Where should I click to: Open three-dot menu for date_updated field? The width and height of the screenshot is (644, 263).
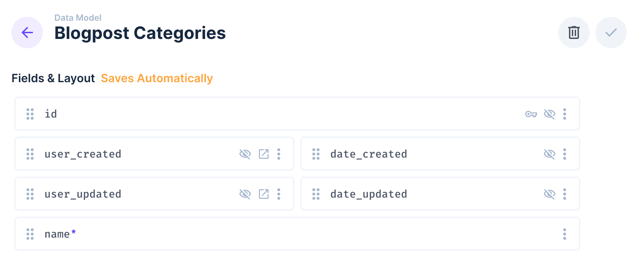pos(565,194)
